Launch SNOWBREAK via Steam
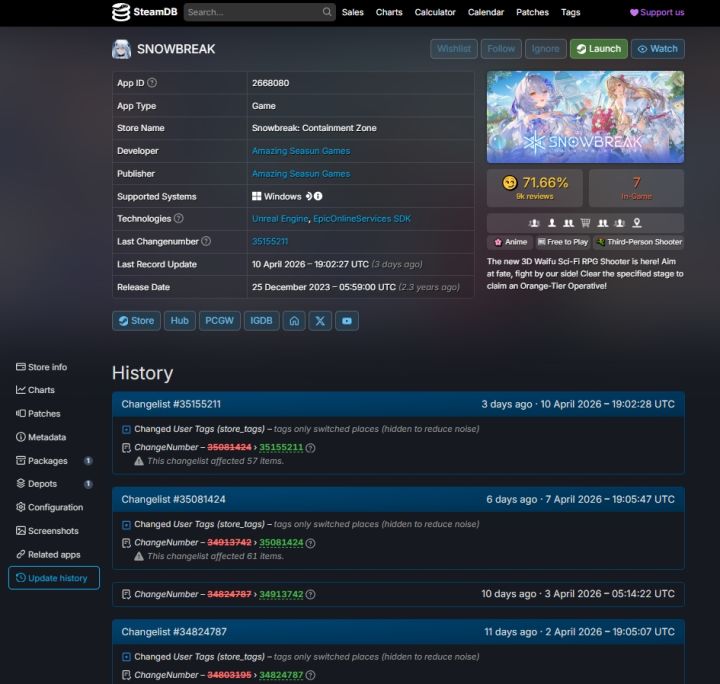This screenshot has height=684, width=720. pyautogui.click(x=599, y=49)
